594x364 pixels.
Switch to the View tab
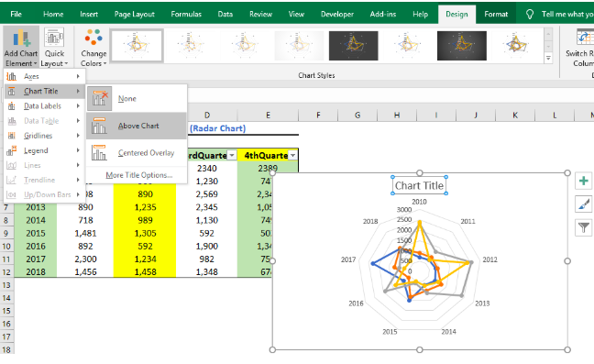point(296,15)
